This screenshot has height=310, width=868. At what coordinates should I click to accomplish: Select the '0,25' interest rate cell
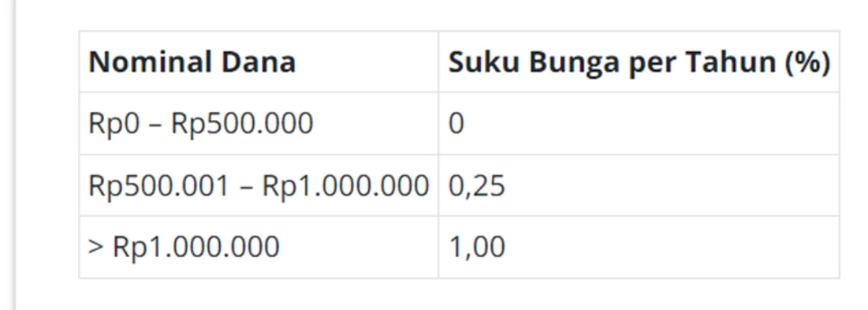tap(639, 186)
